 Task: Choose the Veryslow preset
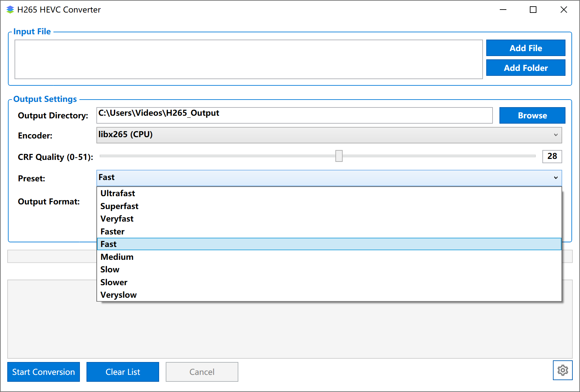[119, 295]
